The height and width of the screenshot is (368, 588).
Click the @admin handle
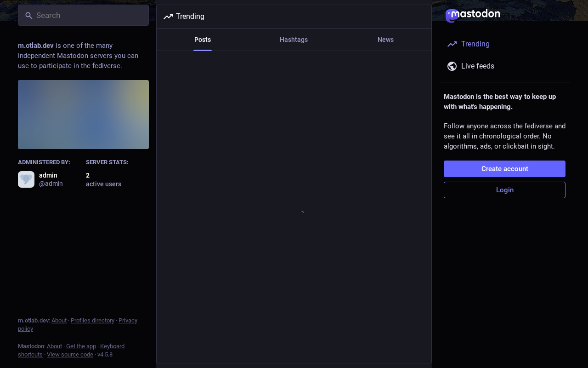[51, 184]
